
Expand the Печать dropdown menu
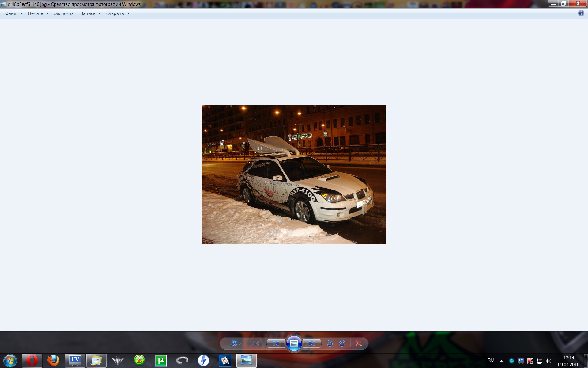coord(38,13)
